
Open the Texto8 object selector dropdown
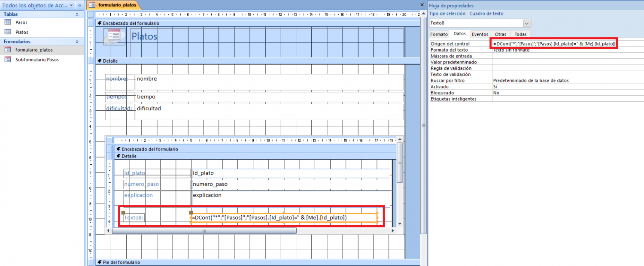tap(527, 23)
